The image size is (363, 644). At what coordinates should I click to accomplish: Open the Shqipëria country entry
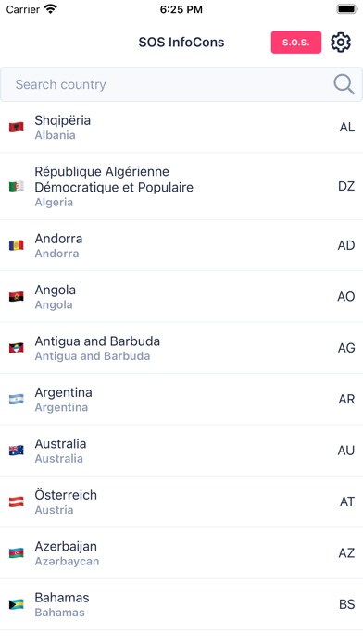tap(181, 127)
